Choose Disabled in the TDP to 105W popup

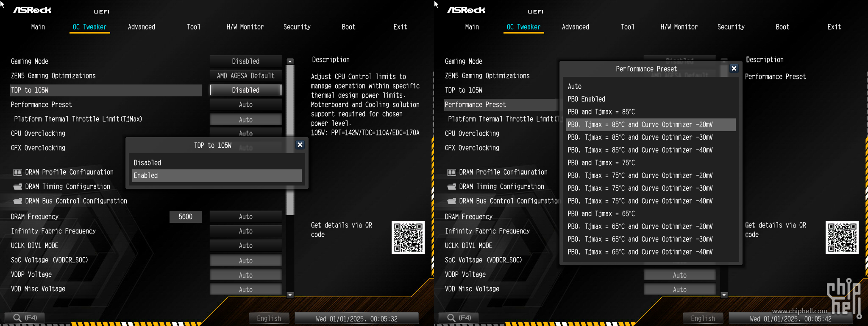point(217,163)
